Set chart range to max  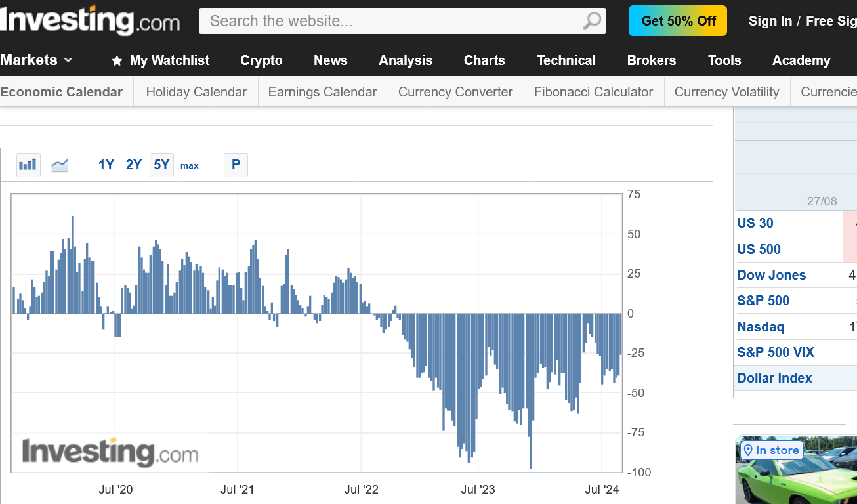(190, 165)
